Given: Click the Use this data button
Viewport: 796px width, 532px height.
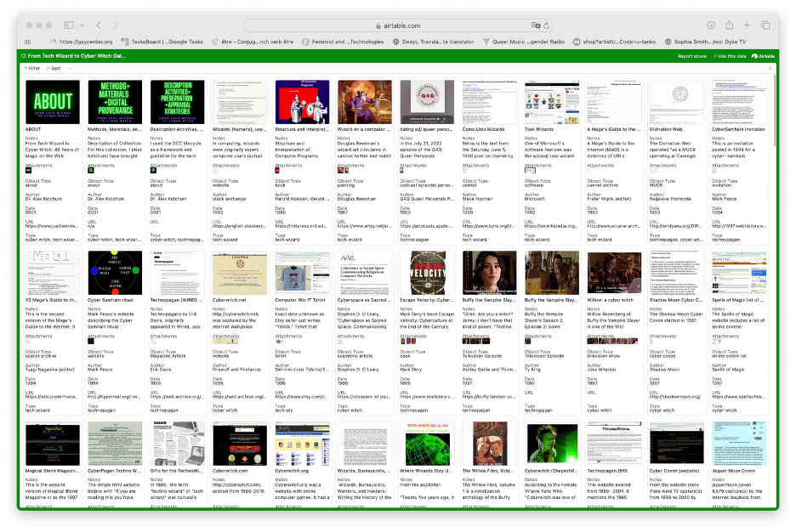Looking at the screenshot, I should (x=730, y=56).
